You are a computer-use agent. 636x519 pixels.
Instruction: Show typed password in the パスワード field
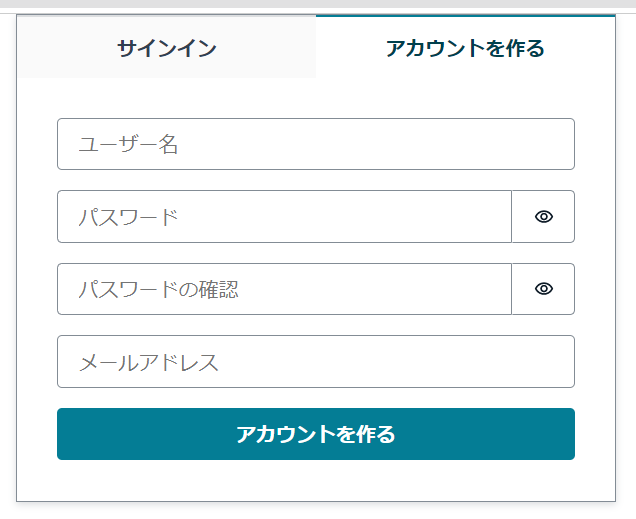[x=543, y=216]
